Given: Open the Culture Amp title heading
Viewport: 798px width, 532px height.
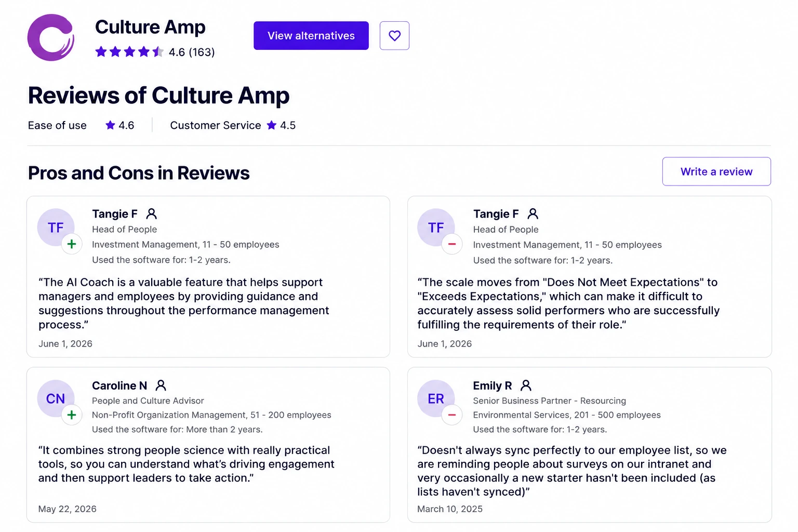Looking at the screenshot, I should click(150, 27).
